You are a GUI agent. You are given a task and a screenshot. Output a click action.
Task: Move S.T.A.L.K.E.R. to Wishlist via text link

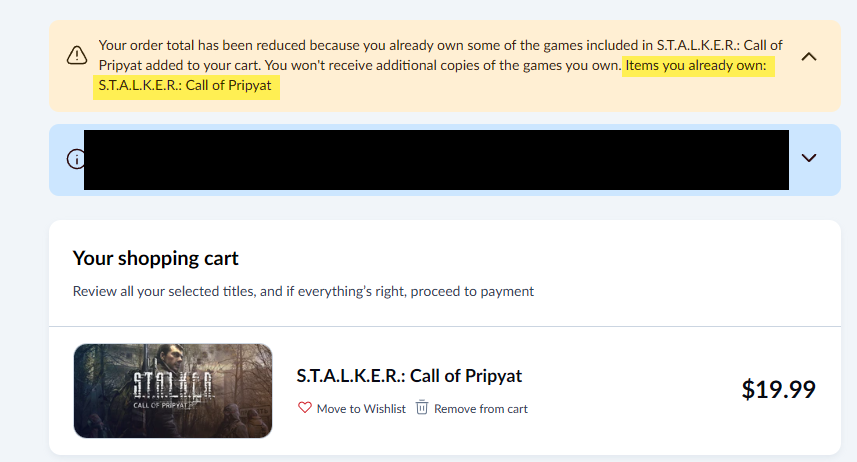point(361,409)
